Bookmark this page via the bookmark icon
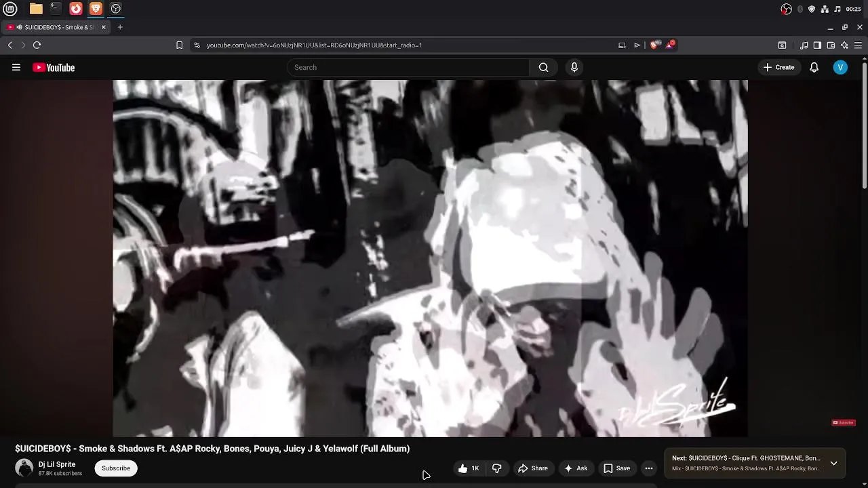 179,45
